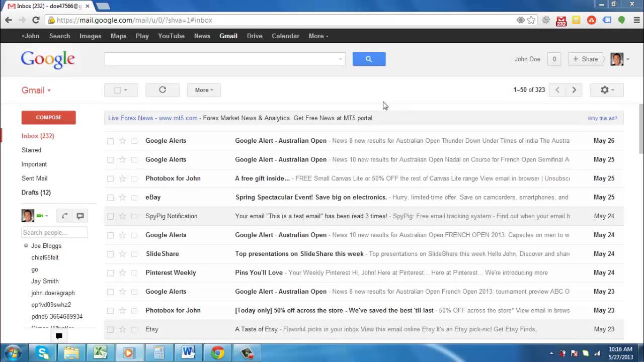This screenshot has width=644, height=362.
Task: Show search options arrow in search box
Action: (341, 59)
